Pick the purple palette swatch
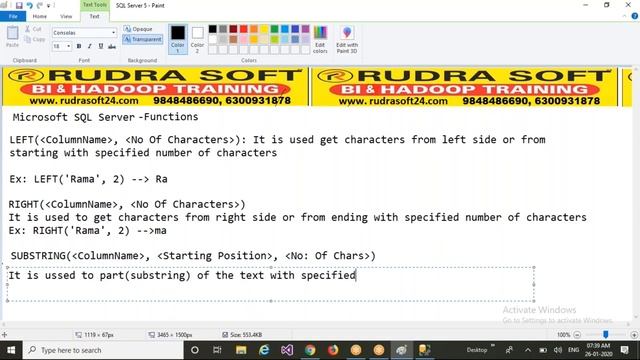 [x=305, y=29]
